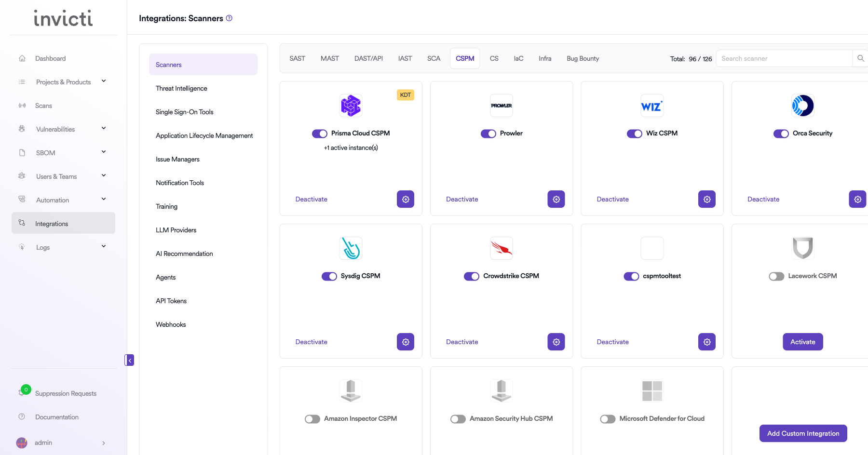Expand the SBOM menu chevron
Screen dimensions: 868x455
click(x=104, y=152)
